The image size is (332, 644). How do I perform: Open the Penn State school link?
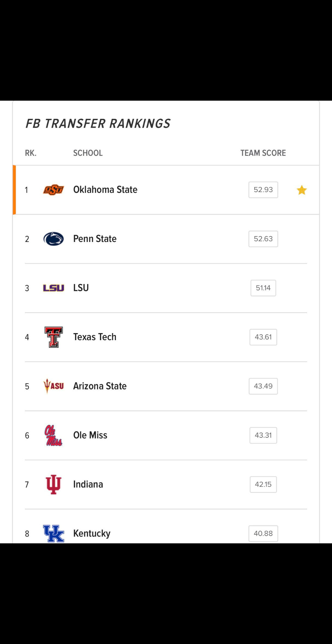[95, 239]
